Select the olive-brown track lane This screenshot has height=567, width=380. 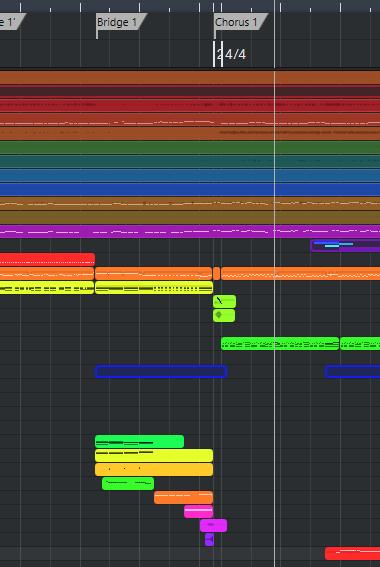[x=190, y=217]
